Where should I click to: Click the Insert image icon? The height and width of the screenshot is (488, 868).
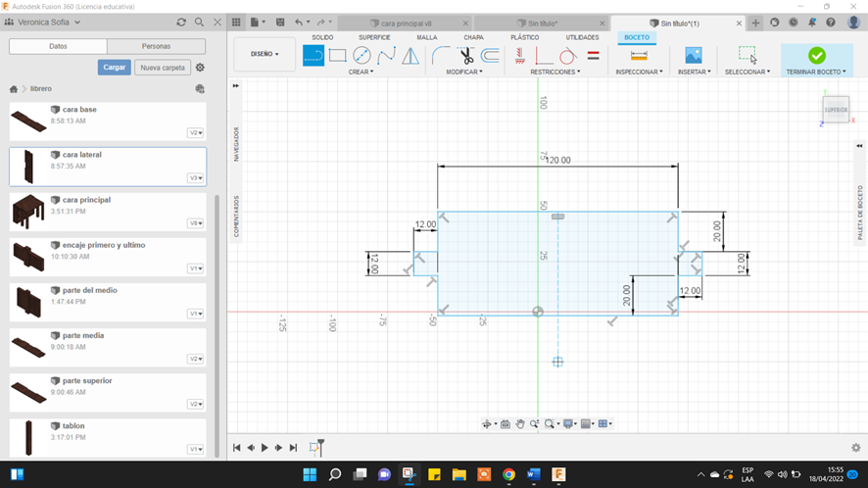693,56
